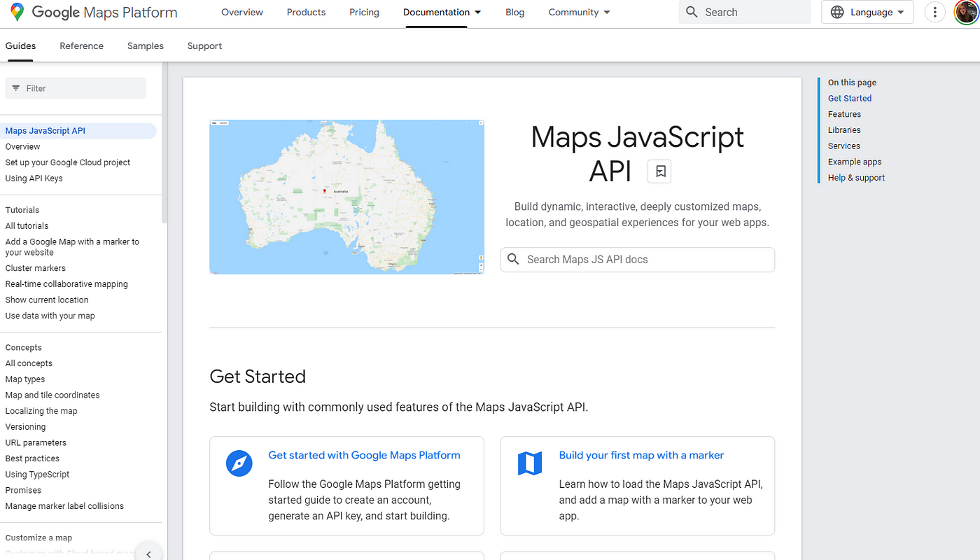Click the Google Maps Platform logo
980x560 pixels.
(x=94, y=13)
